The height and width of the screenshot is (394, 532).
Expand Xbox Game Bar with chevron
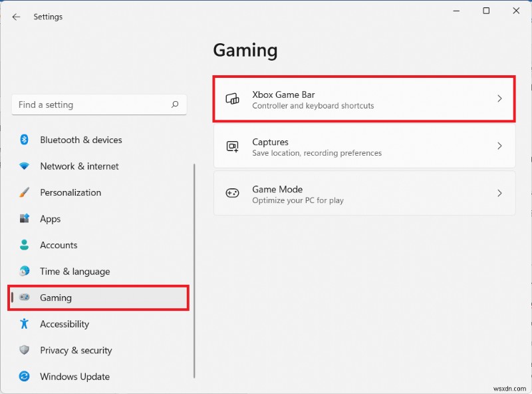[x=500, y=99]
